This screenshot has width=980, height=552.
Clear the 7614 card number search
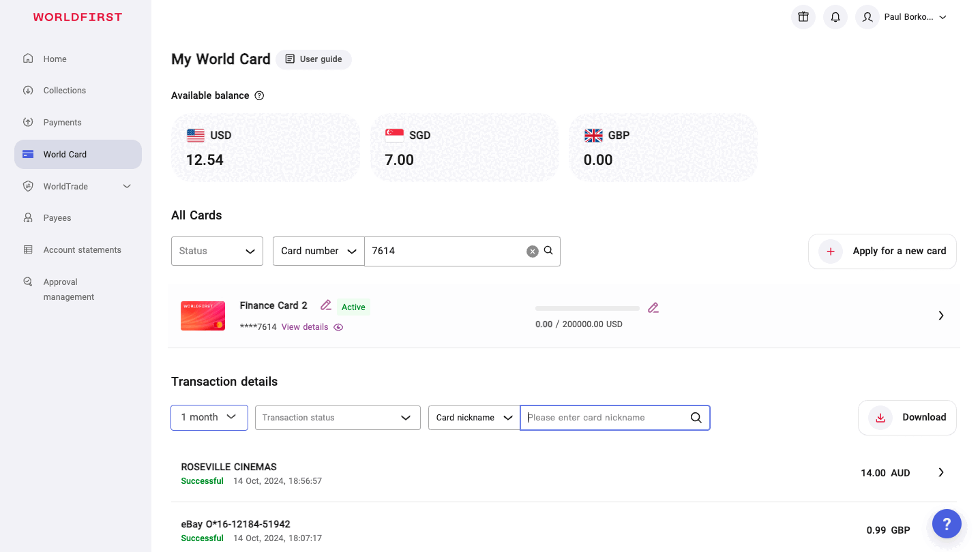coord(533,251)
